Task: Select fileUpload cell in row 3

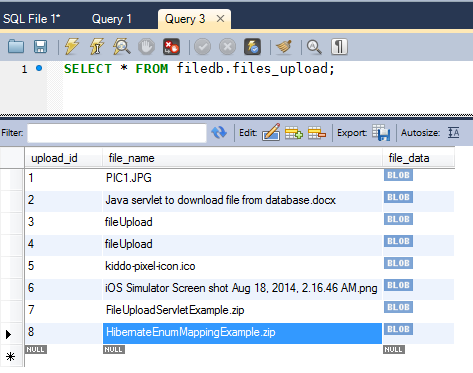Action: (242, 222)
